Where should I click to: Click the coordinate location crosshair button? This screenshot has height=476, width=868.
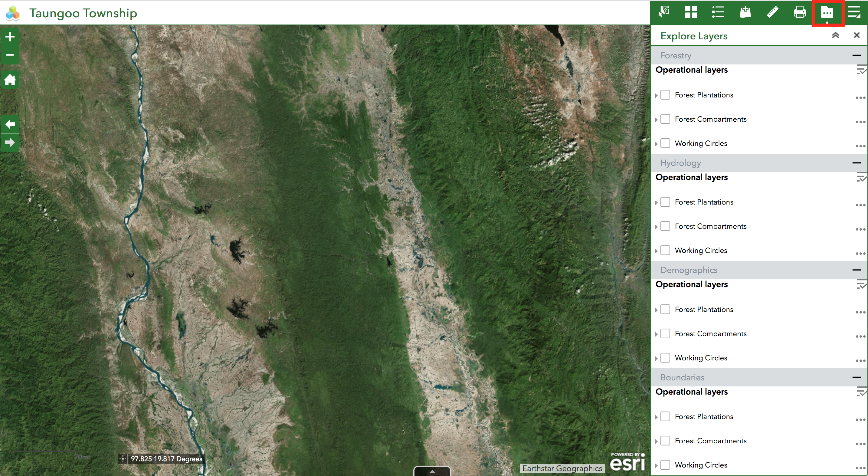pos(123,458)
